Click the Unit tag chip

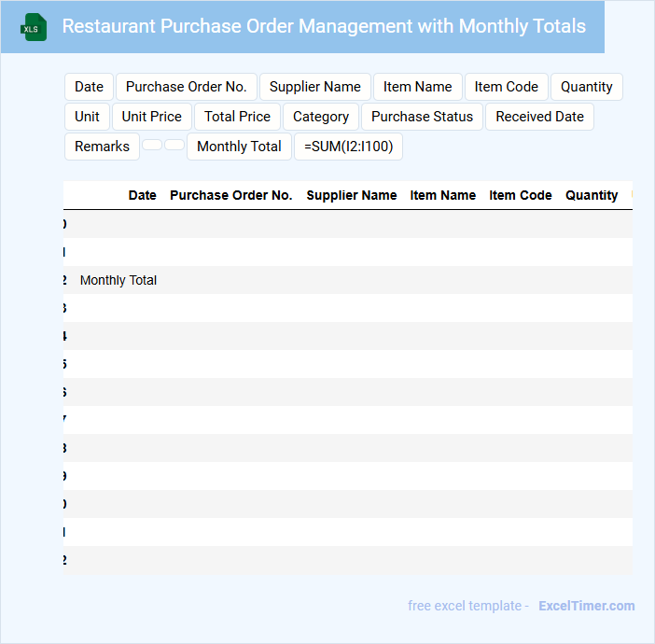[87, 117]
